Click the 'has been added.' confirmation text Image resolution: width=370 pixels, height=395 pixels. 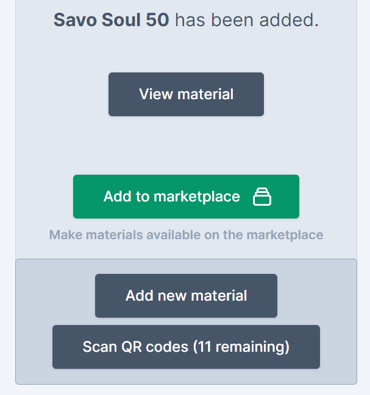(x=247, y=20)
